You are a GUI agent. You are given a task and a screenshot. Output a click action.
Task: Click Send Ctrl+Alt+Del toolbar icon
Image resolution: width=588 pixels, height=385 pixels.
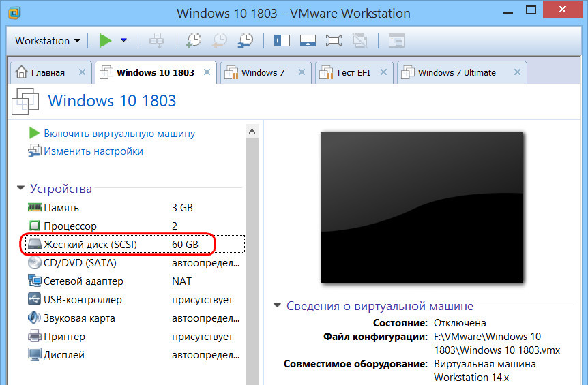[156, 40]
